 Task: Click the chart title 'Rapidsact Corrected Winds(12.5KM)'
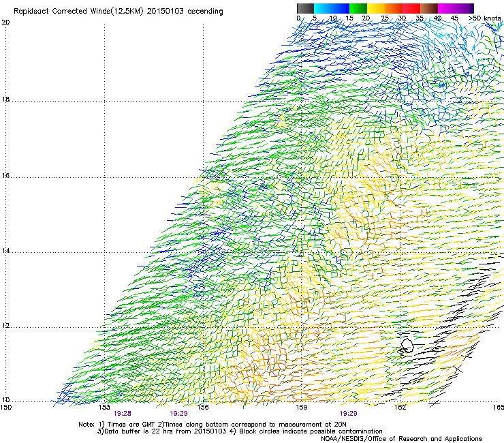tap(78, 12)
